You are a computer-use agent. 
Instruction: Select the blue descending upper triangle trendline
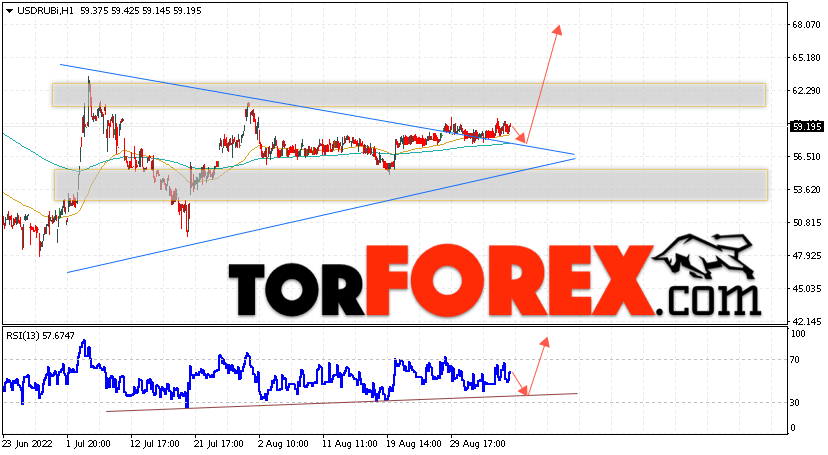click(x=317, y=109)
